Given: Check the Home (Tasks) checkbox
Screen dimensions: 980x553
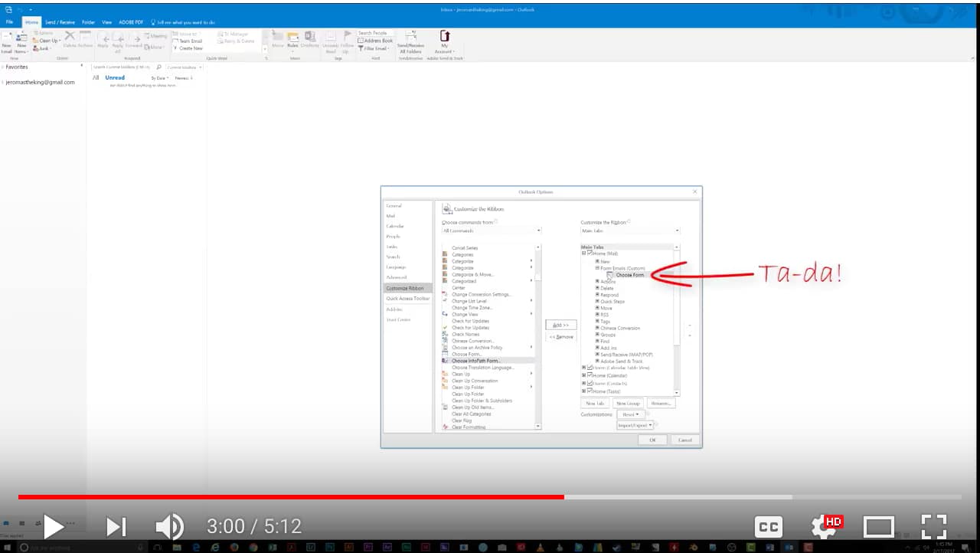Looking at the screenshot, I should point(588,391).
